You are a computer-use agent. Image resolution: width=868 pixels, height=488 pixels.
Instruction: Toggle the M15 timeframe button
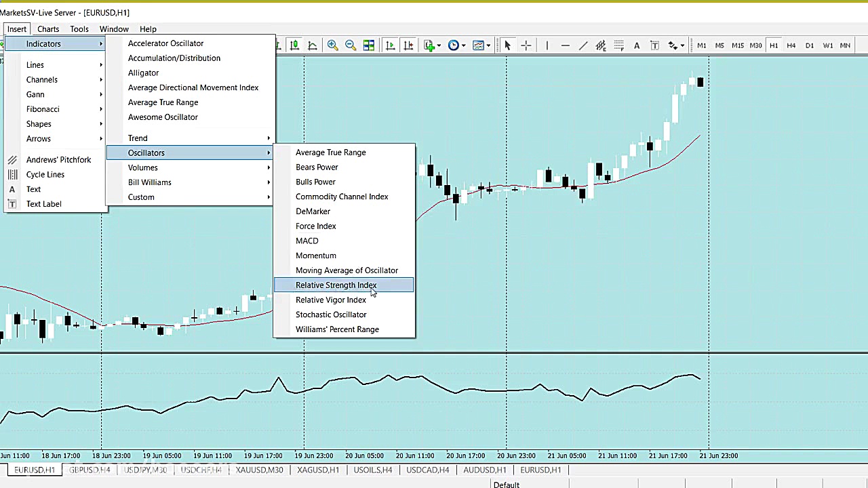click(x=737, y=45)
